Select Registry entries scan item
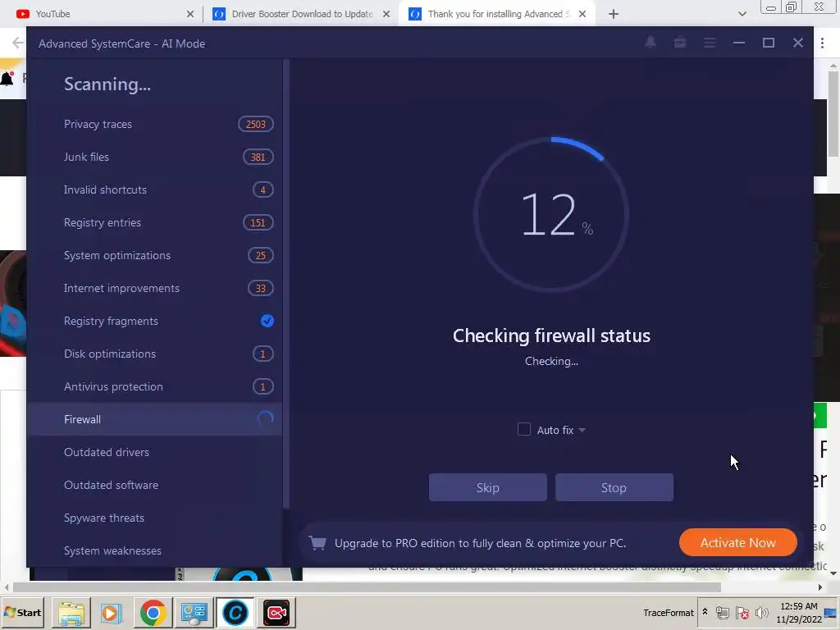 click(154, 222)
